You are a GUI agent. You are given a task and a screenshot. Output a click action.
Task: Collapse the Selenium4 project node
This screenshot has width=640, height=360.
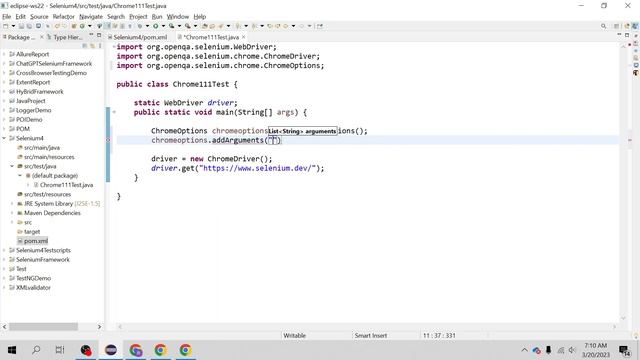[x=4, y=138]
